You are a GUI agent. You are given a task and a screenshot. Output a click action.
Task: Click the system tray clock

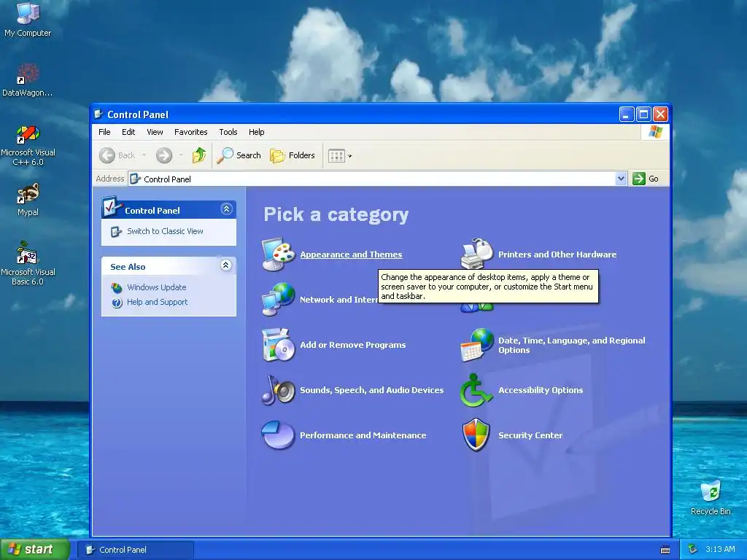tap(720, 550)
